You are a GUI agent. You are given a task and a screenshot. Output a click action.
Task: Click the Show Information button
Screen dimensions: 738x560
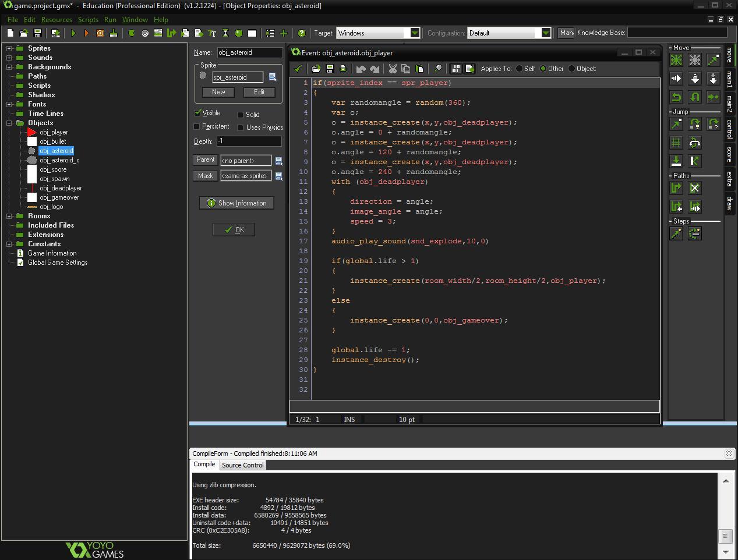tap(236, 203)
